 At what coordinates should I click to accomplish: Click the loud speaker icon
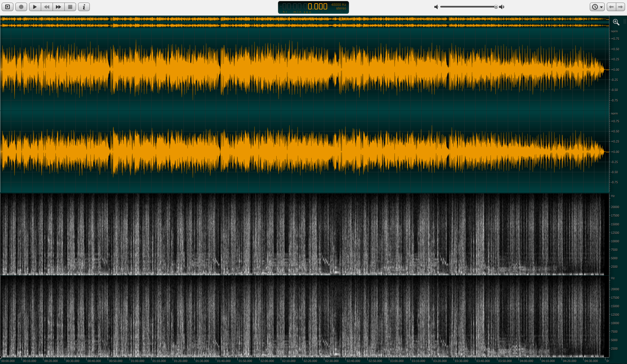coord(502,7)
